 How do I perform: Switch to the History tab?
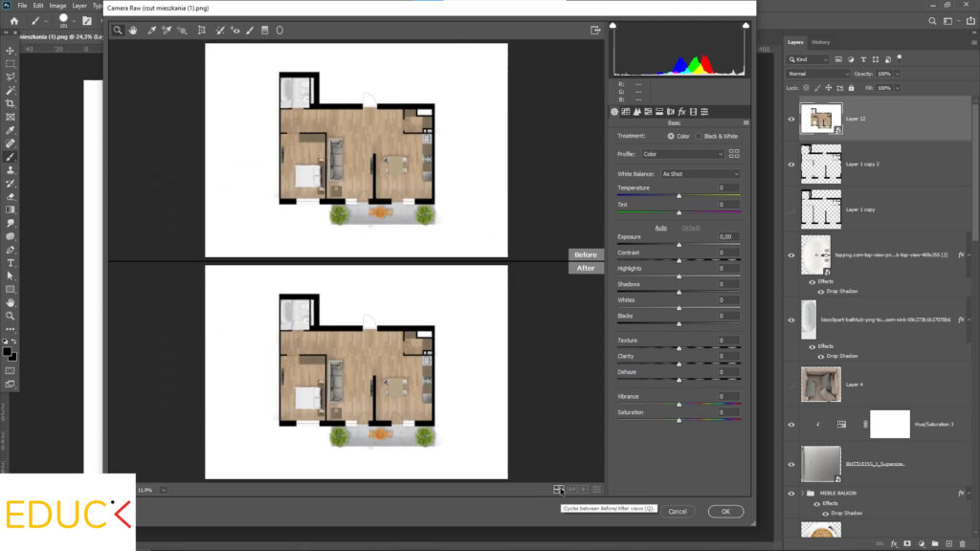click(820, 42)
